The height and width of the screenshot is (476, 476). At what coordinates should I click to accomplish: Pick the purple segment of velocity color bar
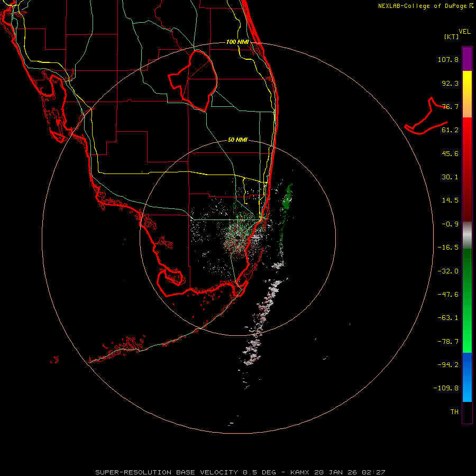[x=467, y=59]
